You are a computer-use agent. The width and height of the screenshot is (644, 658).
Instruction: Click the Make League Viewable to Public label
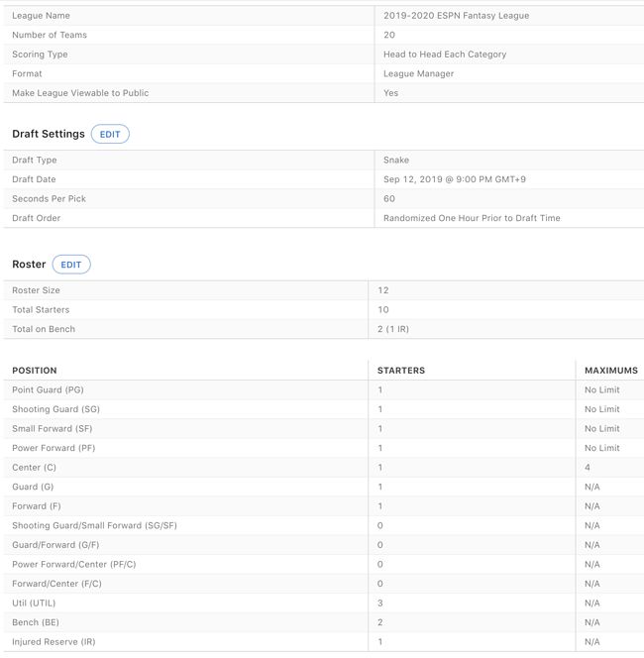[x=80, y=93]
